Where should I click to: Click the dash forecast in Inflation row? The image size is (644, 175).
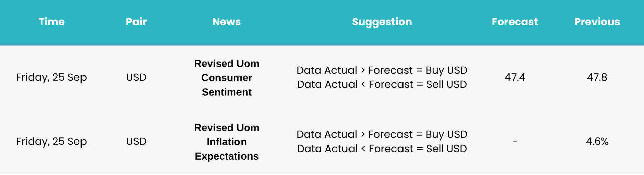pos(515,141)
